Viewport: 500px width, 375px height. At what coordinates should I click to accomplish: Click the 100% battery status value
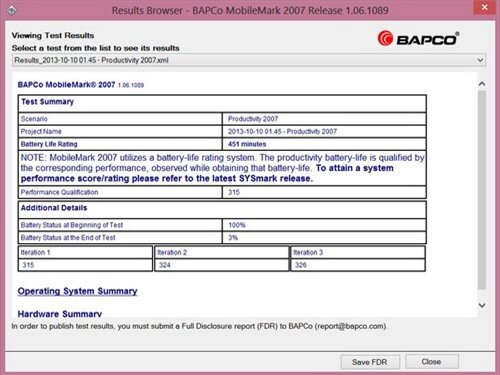[237, 225]
